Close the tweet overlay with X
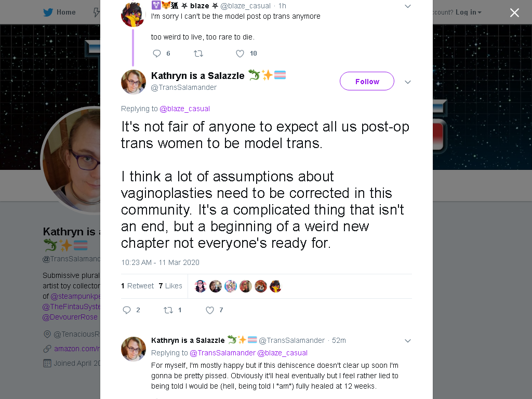Viewport: 532px width, 399px height. pyautogui.click(x=514, y=12)
